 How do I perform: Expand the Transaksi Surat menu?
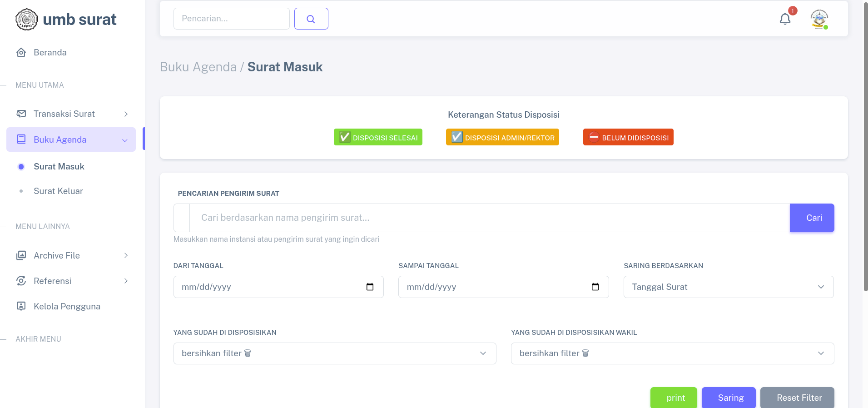pyautogui.click(x=71, y=114)
